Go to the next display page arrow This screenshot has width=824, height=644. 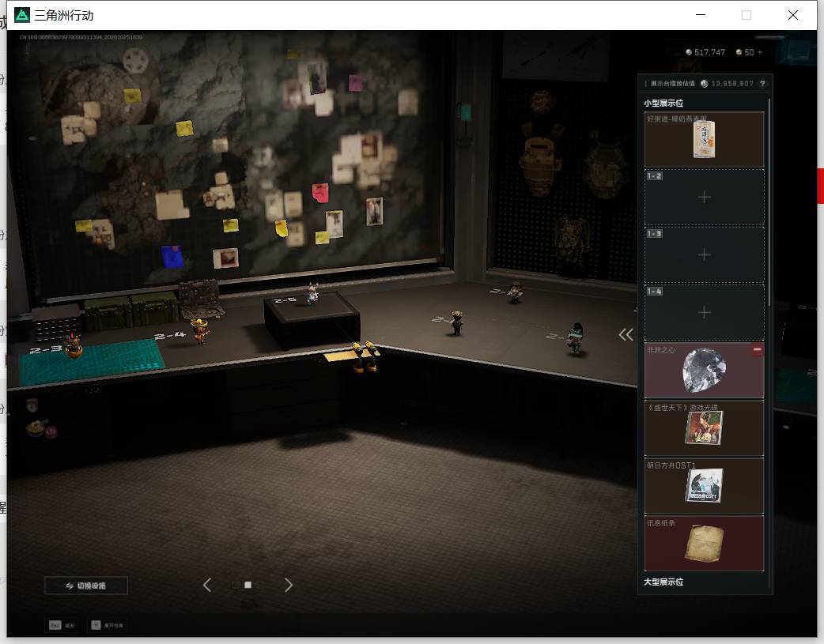[x=289, y=585]
